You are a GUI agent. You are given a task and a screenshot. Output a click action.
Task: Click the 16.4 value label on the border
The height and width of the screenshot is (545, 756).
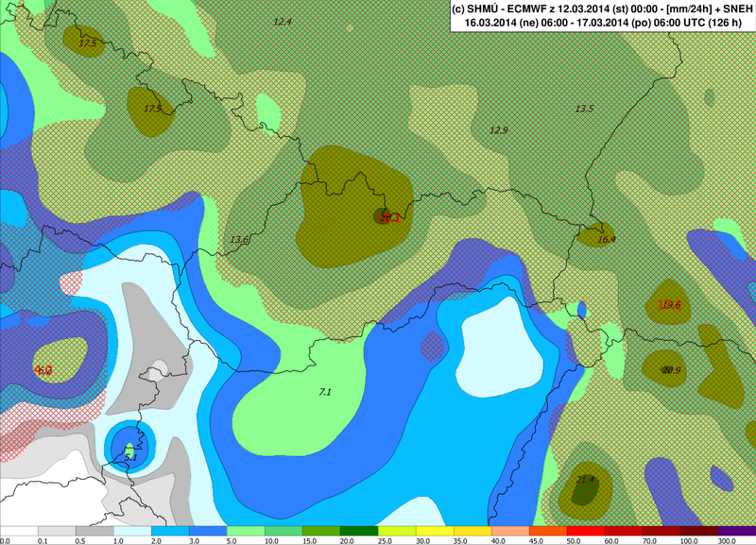(606, 240)
